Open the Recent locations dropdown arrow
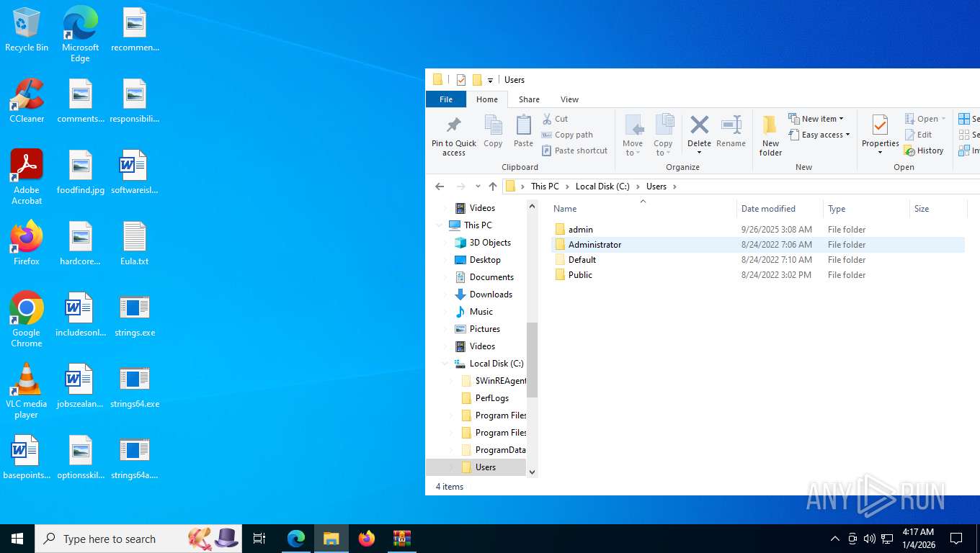 478,186
